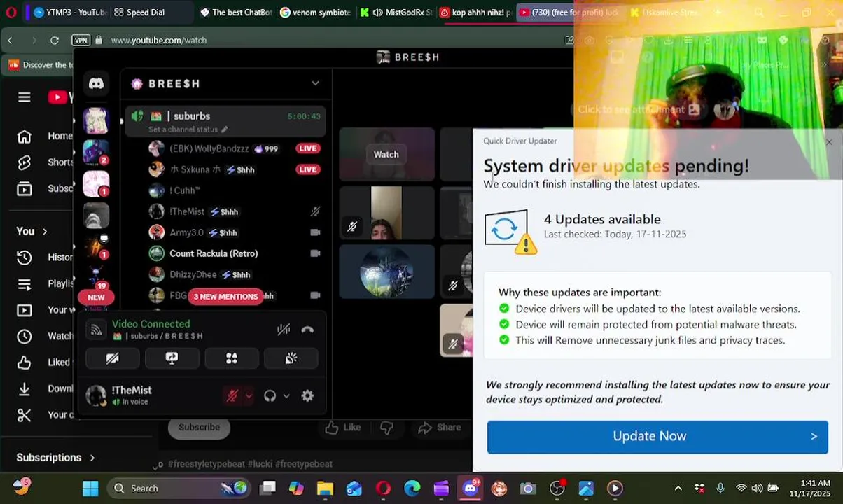Open Discord activities launcher button
This screenshot has width=843, height=504.
point(231,358)
